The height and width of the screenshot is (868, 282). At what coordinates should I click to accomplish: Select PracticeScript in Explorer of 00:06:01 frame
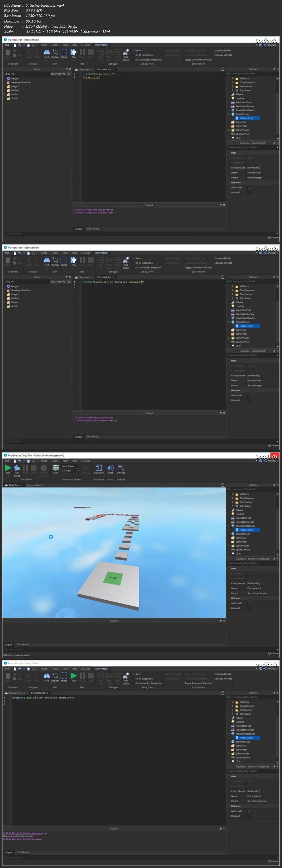point(248,530)
